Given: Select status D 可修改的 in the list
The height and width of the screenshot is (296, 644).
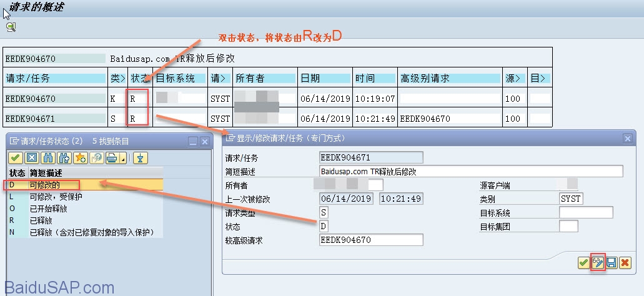Looking at the screenshot, I should [44, 185].
